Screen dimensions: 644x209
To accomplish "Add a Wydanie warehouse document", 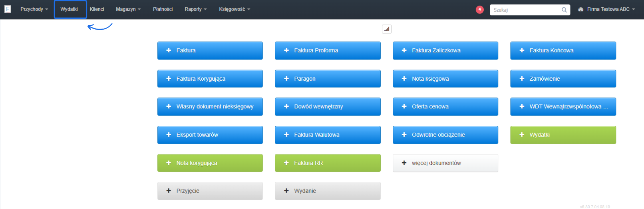I will (328, 191).
